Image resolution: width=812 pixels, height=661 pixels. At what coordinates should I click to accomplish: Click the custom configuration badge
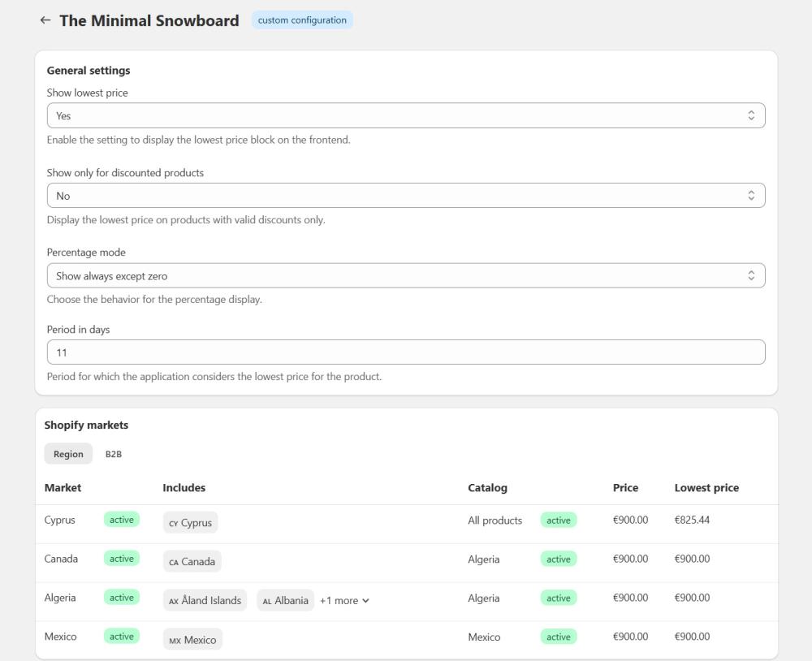[302, 19]
